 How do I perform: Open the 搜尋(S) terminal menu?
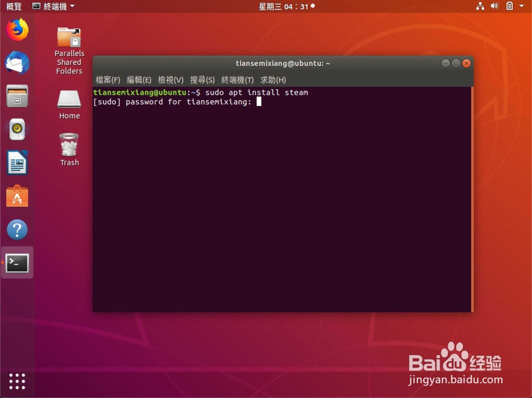coord(203,80)
